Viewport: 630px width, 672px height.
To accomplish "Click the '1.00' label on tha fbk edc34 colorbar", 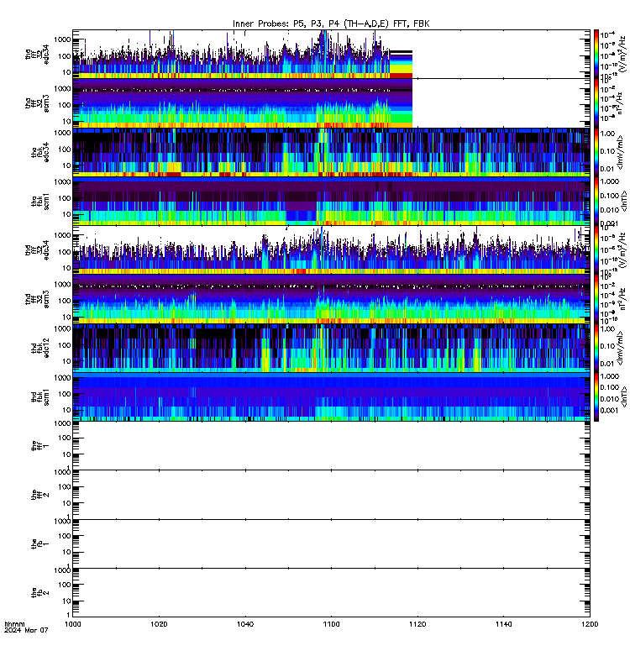I will (x=607, y=134).
